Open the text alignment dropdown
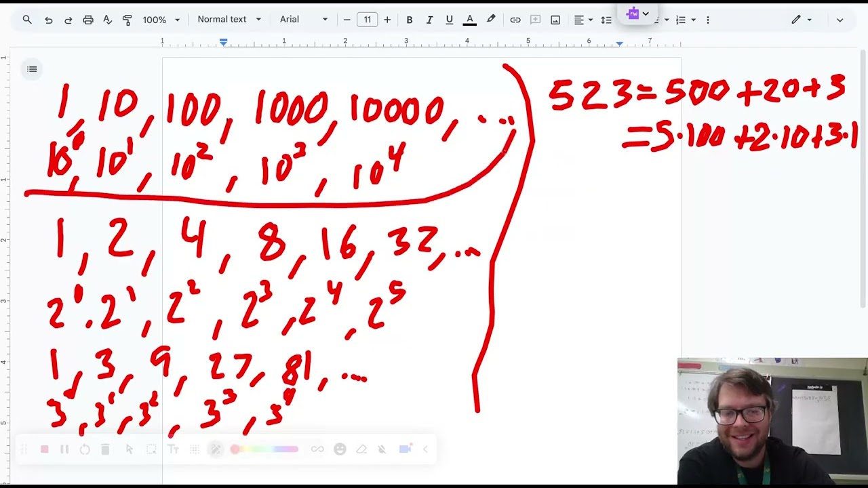868x488 pixels. [583, 20]
